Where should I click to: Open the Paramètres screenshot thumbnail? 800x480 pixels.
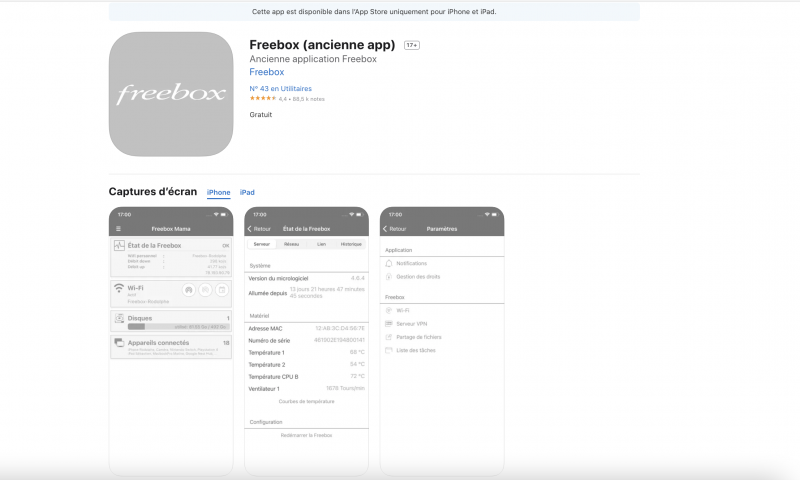pos(442,341)
